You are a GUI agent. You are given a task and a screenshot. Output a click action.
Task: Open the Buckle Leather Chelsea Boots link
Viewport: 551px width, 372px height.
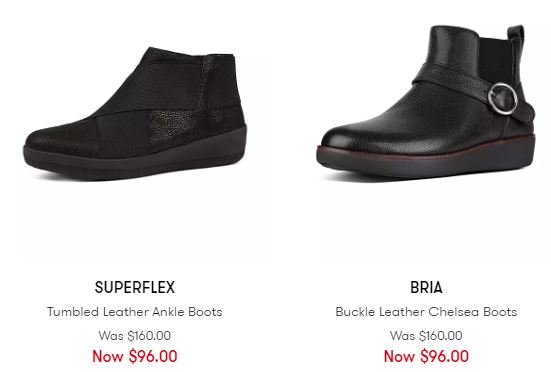pyautogui.click(x=426, y=312)
